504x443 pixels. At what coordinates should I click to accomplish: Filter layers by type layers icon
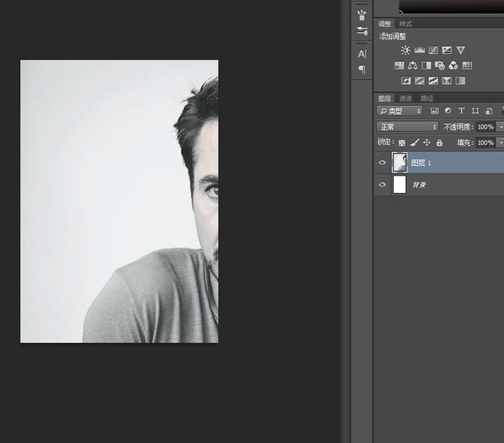click(461, 111)
